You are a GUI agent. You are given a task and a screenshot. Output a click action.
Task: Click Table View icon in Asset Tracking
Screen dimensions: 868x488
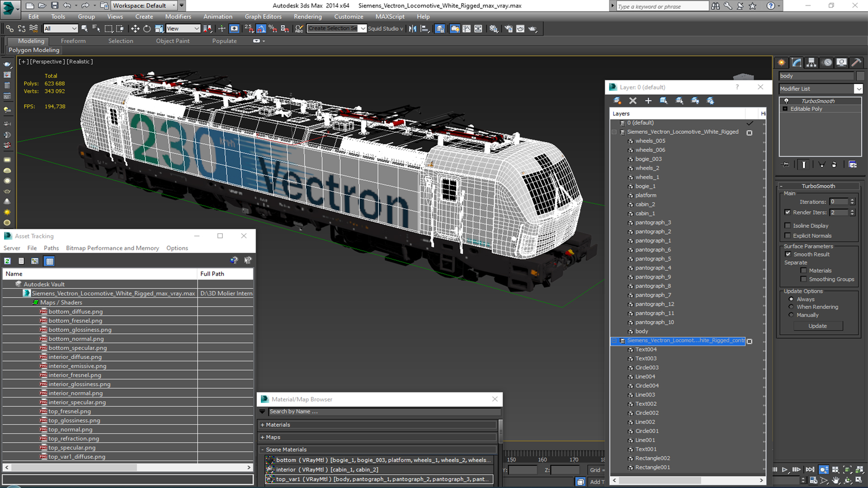[50, 261]
